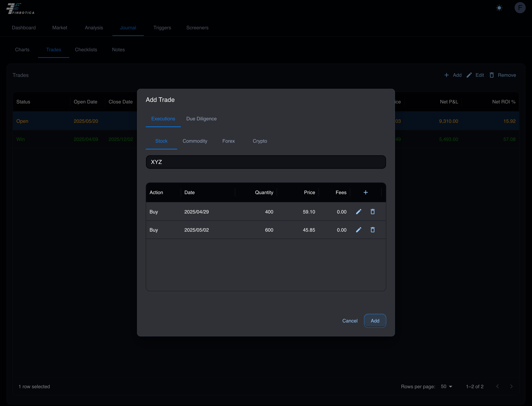Cancel the Add Trade dialog

[x=350, y=321]
